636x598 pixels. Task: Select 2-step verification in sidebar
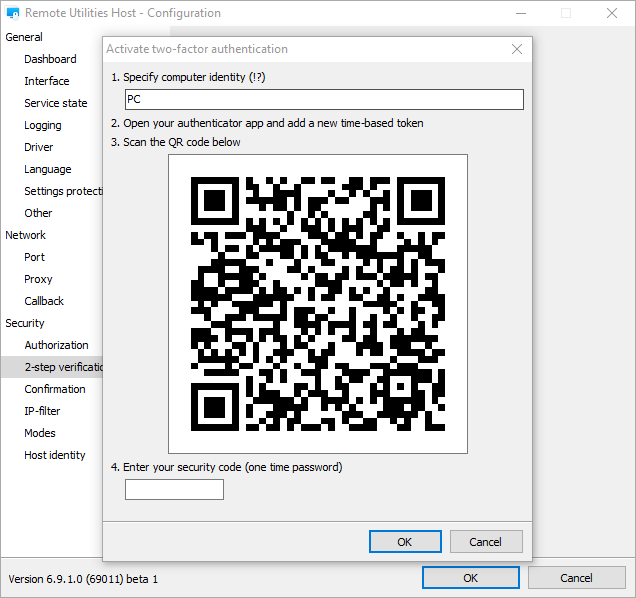(52, 367)
